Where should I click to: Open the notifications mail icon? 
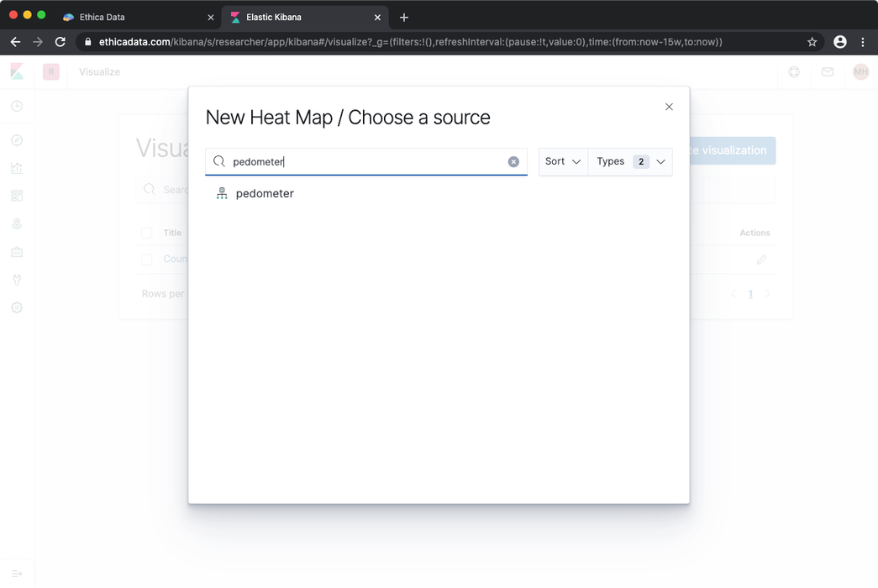tap(827, 72)
